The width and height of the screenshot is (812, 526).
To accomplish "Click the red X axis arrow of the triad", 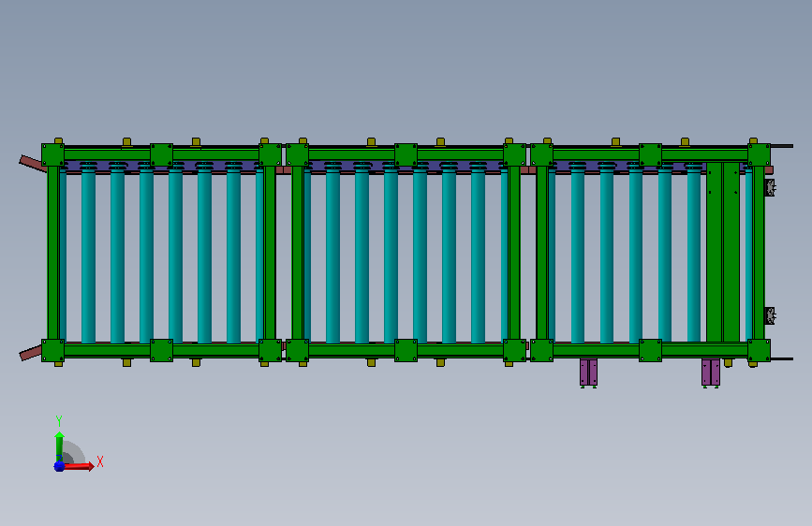I will click(79, 466).
